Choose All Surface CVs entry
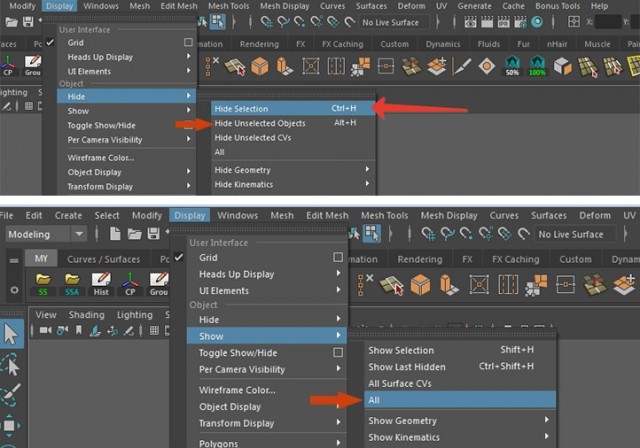Image resolution: width=640 pixels, height=448 pixels. tap(460, 383)
